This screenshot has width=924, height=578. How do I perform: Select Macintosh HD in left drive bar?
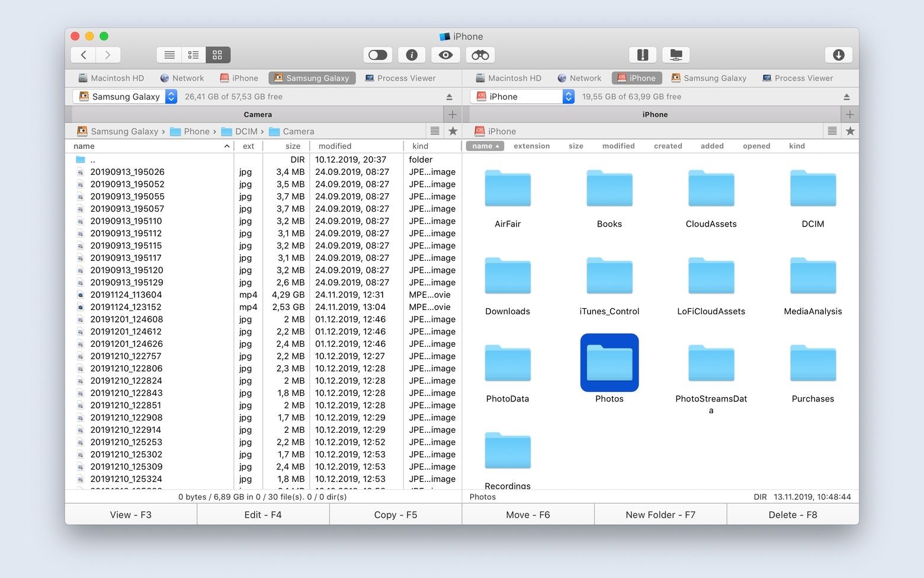111,78
